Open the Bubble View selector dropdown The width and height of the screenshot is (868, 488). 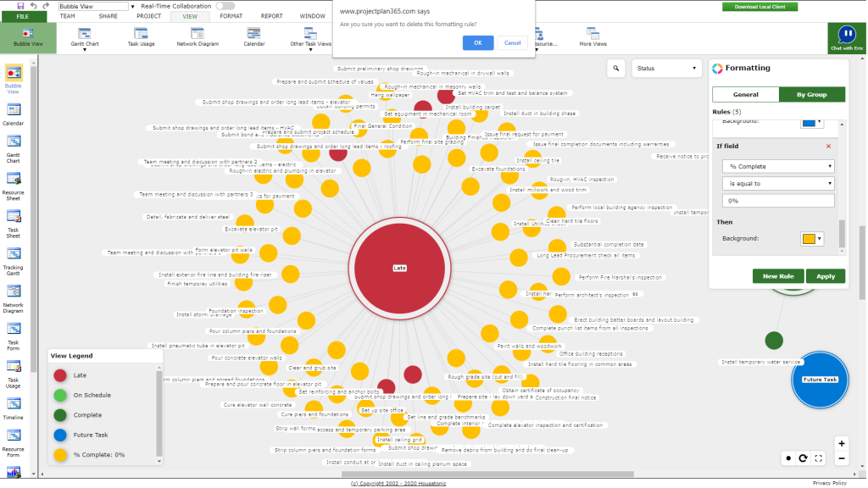coord(133,7)
